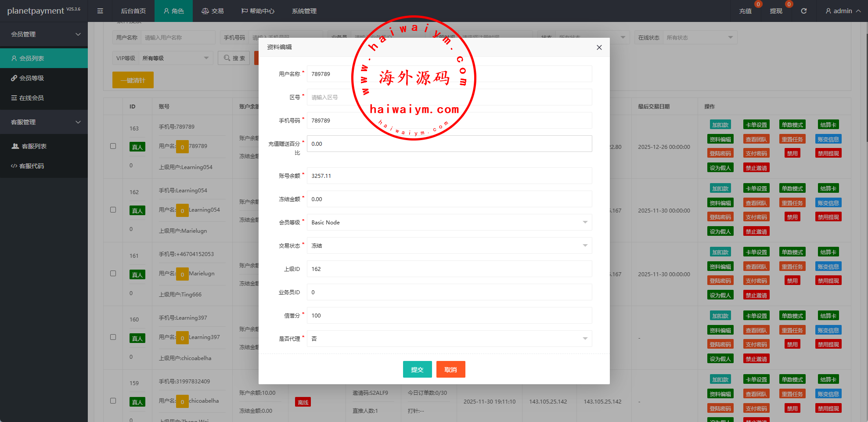Open 在线会员 in the sidebar

(32, 98)
